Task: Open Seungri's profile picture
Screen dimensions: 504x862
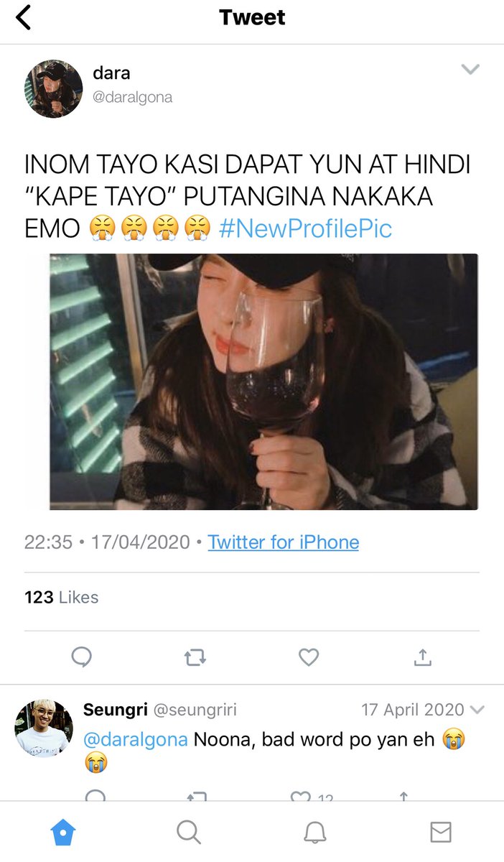Action: click(x=44, y=728)
